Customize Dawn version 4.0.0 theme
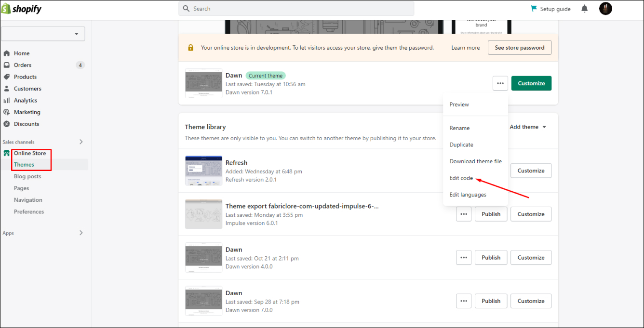 531,258
